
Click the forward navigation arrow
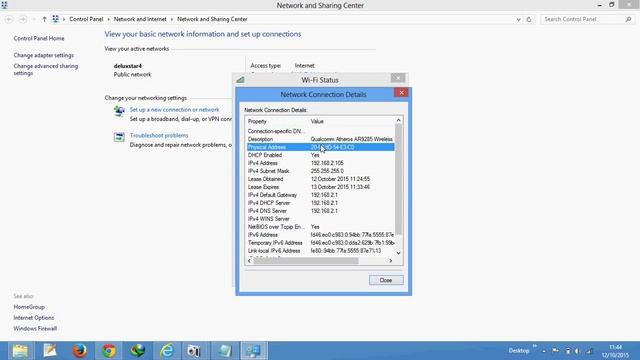(23, 19)
